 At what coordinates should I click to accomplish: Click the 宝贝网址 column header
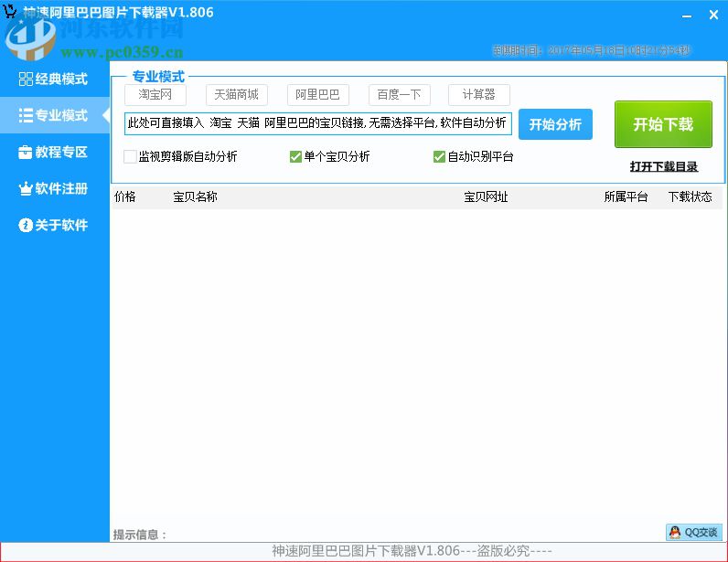click(x=486, y=196)
